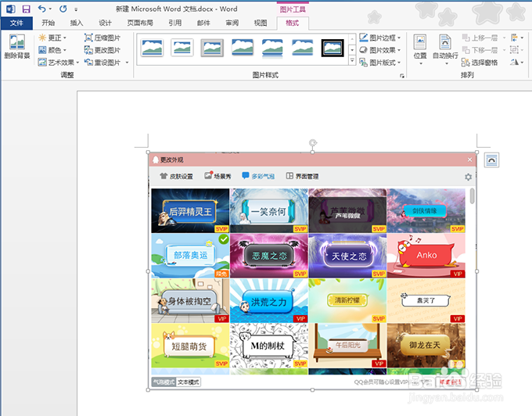
Task: Open Picture Layout (图片版式) dropdown
Action: [x=380, y=63]
